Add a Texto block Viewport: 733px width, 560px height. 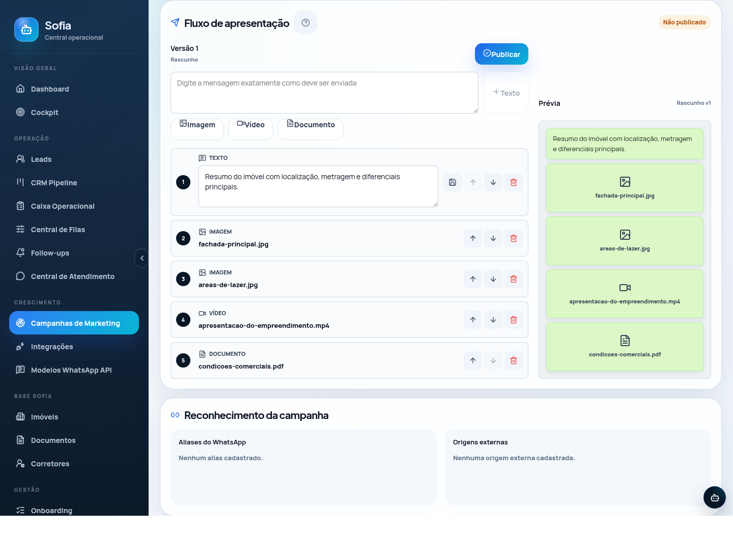pyautogui.click(x=506, y=93)
